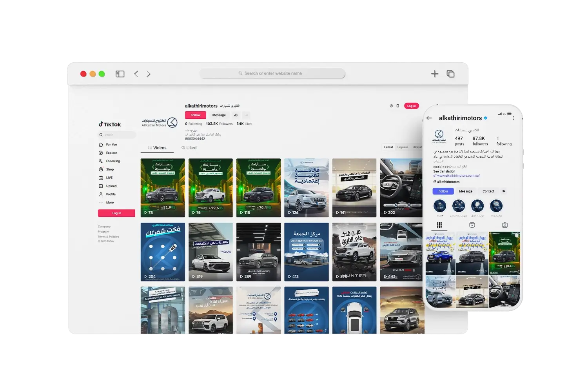Open the video with 78 views
588x392 pixels.
[163, 188]
